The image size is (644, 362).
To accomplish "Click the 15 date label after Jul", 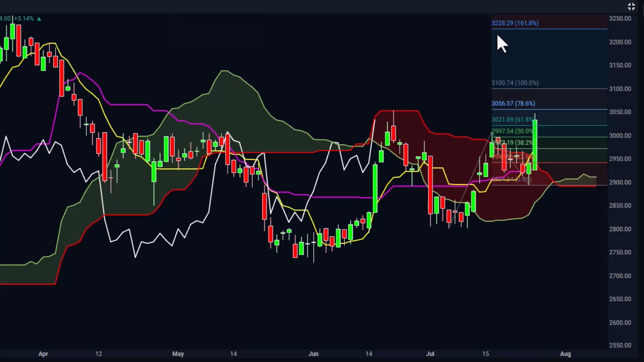I will coord(485,354).
